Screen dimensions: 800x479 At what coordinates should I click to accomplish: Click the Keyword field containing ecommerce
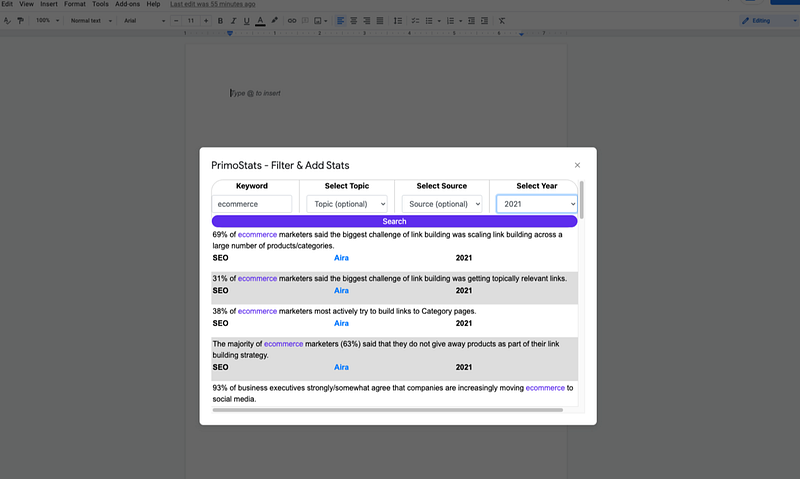click(x=252, y=204)
